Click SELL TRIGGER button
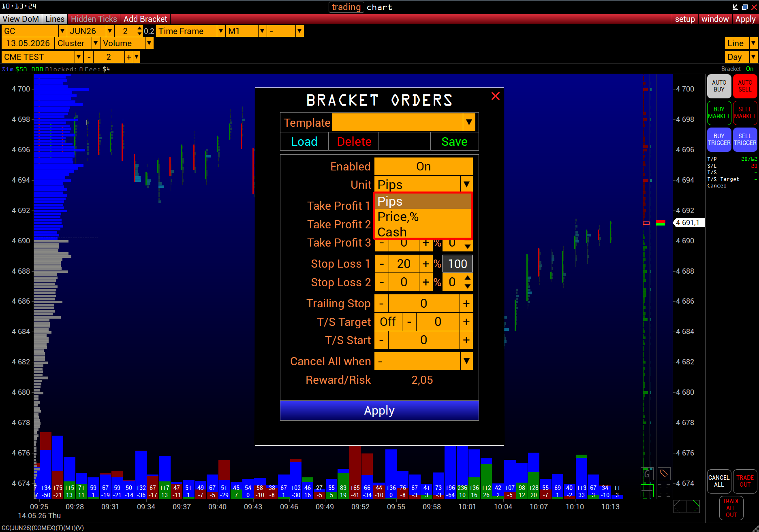 tap(745, 139)
